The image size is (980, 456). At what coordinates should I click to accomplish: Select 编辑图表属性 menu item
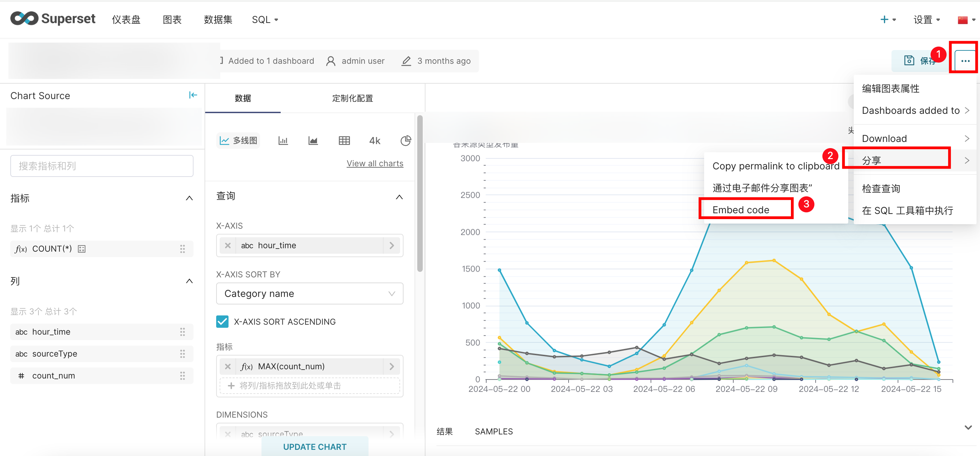915,88
